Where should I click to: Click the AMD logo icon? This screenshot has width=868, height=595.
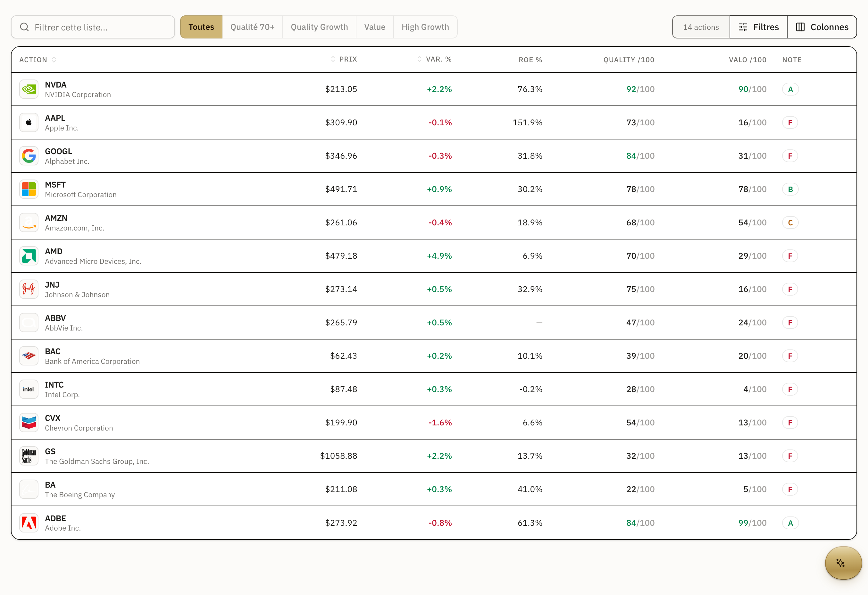click(x=29, y=256)
